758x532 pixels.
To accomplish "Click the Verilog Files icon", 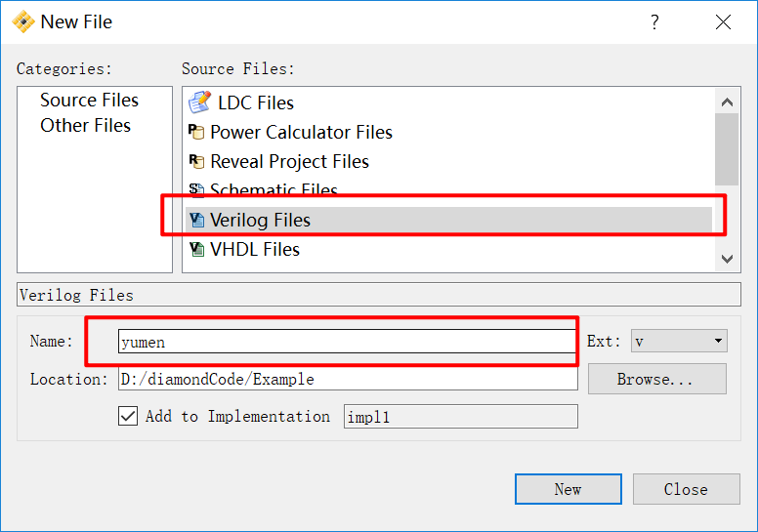I will (196, 220).
